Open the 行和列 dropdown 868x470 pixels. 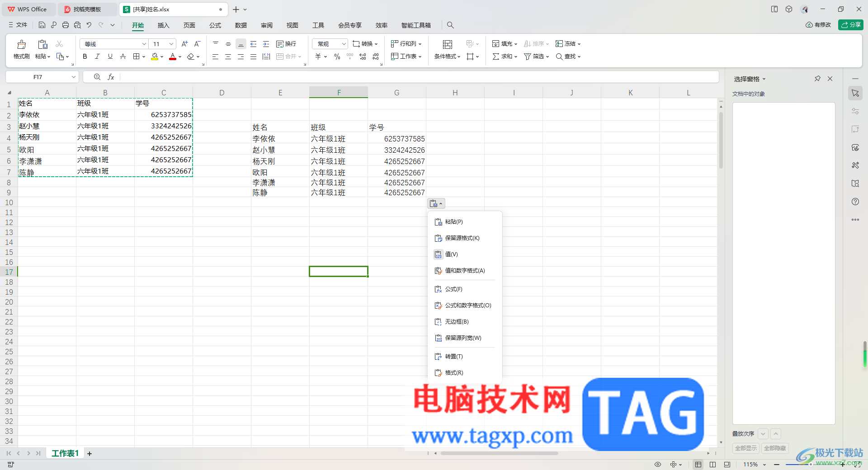(x=406, y=44)
